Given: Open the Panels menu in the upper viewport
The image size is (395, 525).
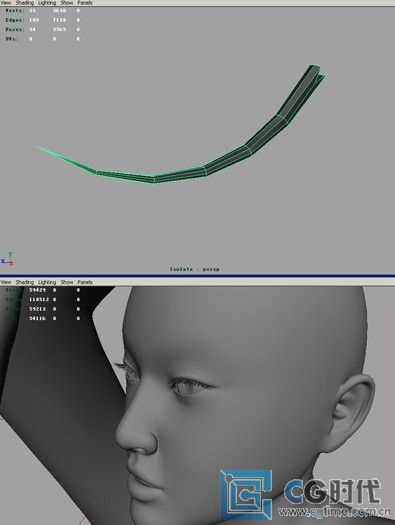Looking at the screenshot, I should (x=85, y=2).
